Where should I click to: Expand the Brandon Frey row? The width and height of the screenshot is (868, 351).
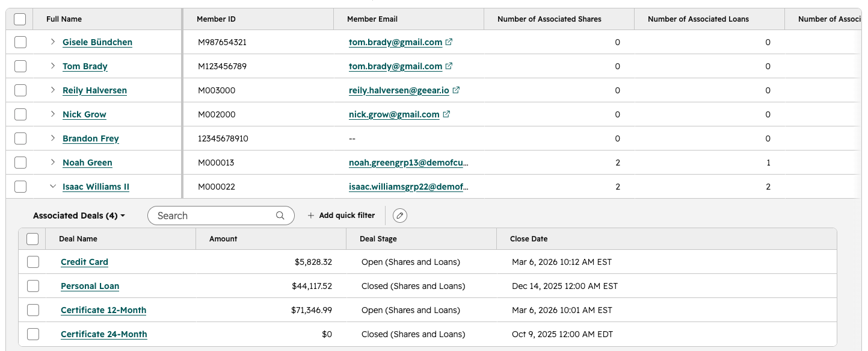click(53, 138)
